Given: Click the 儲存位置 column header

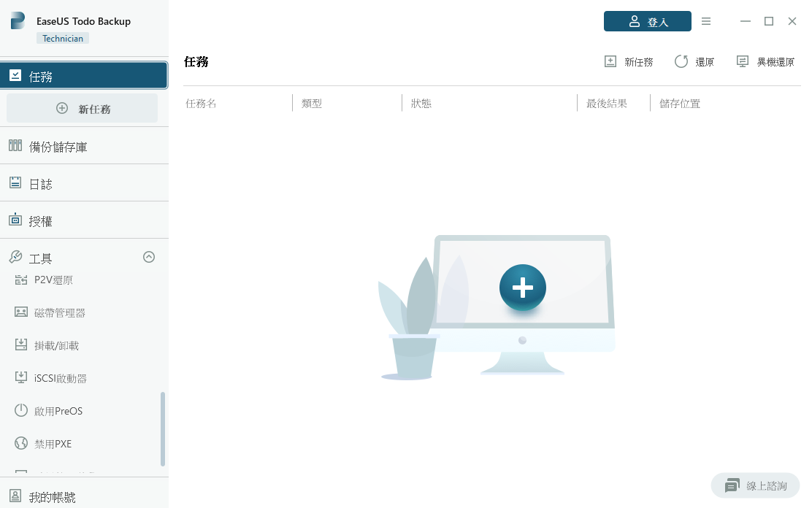Looking at the screenshot, I should pyautogui.click(x=680, y=104).
